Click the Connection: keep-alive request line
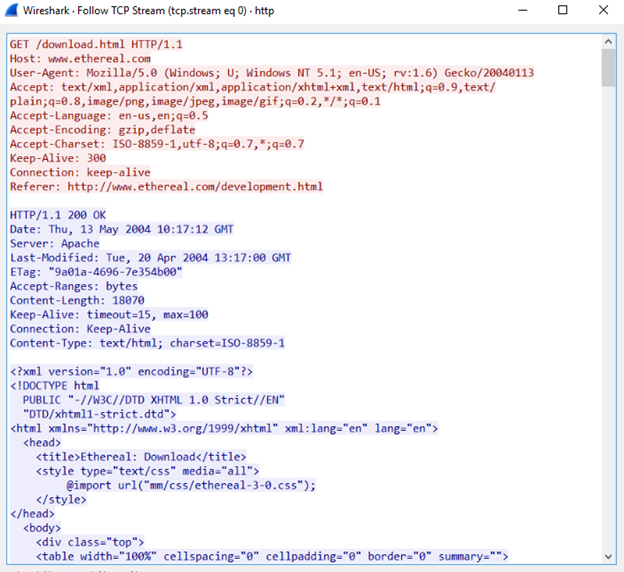624x572 pixels. [80, 172]
